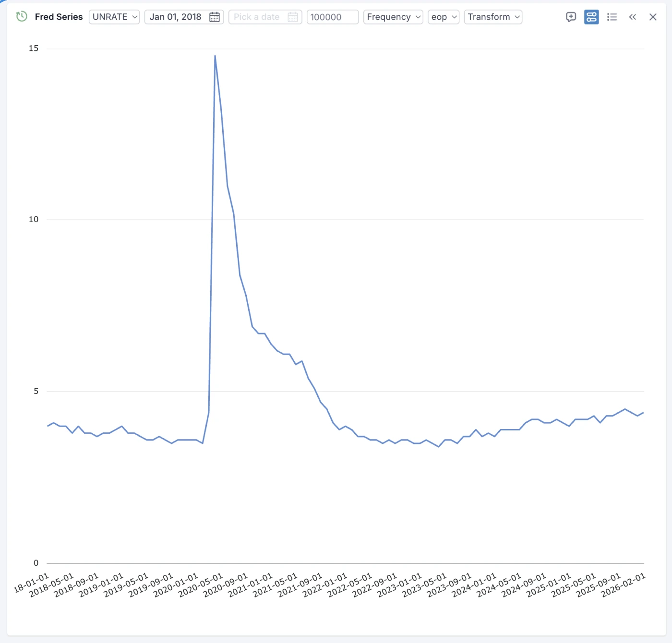Close the Fred Series widget

(x=652, y=17)
